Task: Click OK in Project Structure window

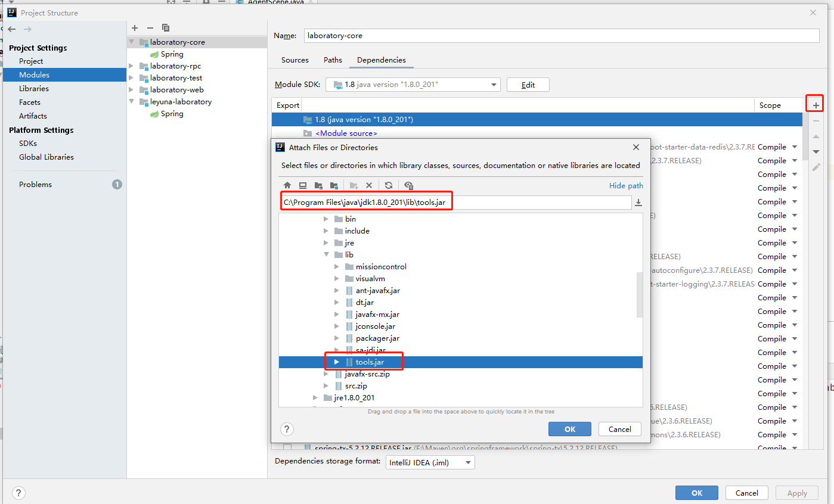Action: [x=697, y=493]
